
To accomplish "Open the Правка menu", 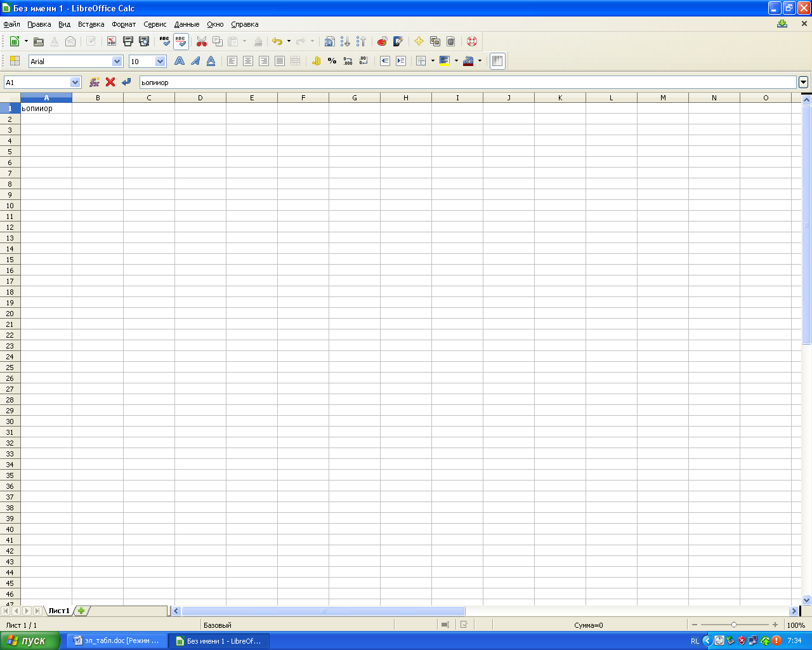I will (39, 24).
